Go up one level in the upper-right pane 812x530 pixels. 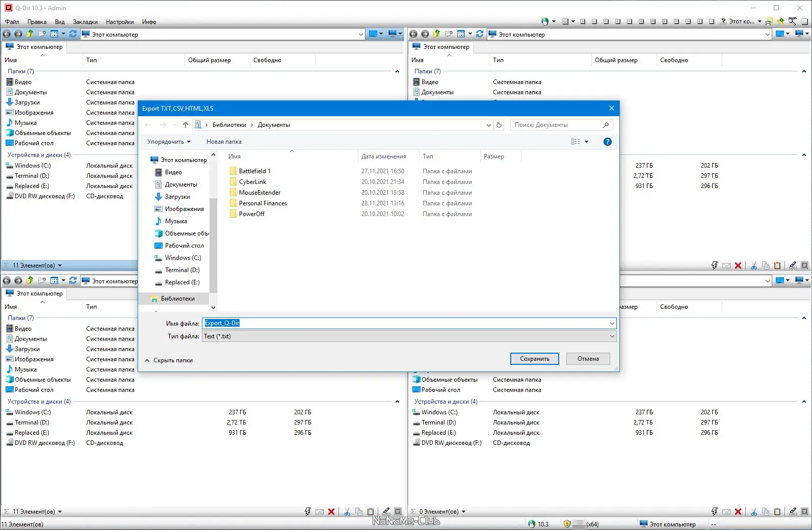[437, 34]
